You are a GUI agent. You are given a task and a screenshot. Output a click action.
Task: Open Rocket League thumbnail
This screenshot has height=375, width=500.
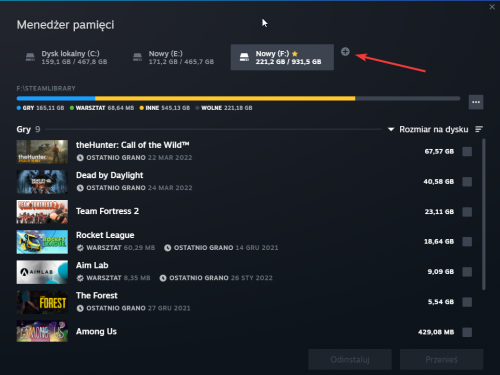(42, 242)
